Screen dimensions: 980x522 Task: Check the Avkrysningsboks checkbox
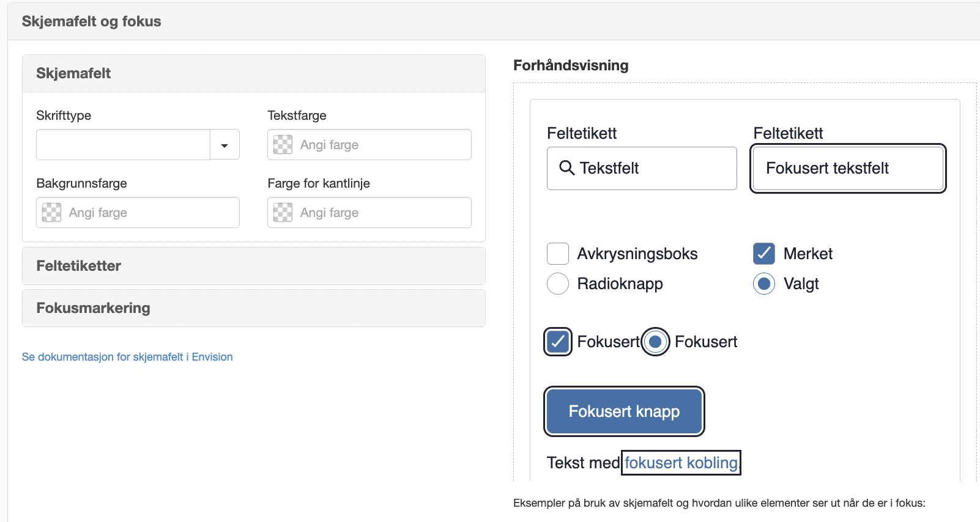click(x=558, y=254)
